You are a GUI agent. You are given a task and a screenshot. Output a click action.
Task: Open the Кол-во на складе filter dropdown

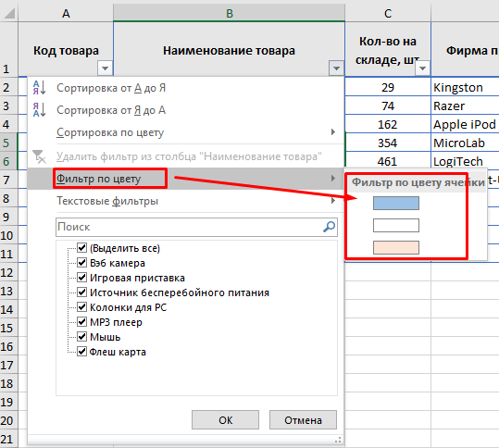(x=422, y=68)
